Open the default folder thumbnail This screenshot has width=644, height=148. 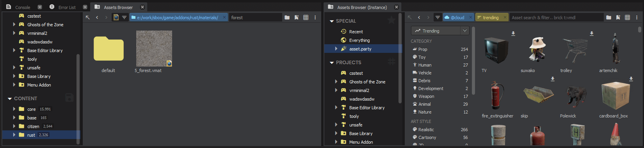pyautogui.click(x=109, y=49)
